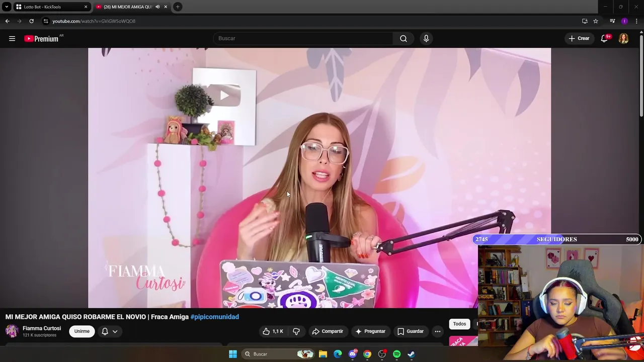Close the Lotto Bot tab
Screen dimensions: 644x362
point(86,7)
